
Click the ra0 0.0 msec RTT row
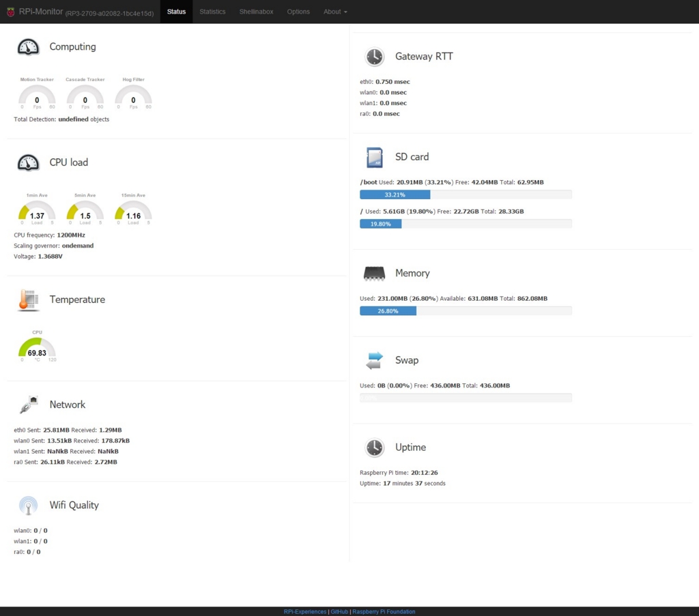tap(380, 114)
